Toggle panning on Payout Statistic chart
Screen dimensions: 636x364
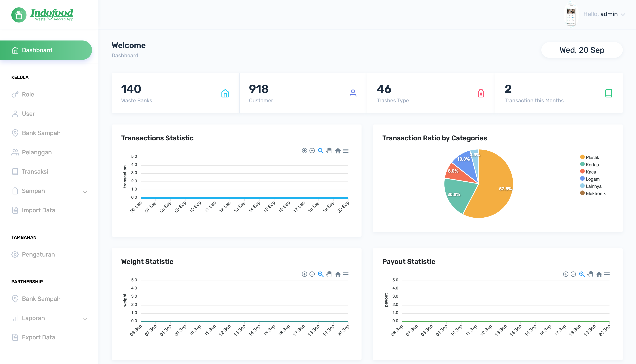tap(590, 274)
